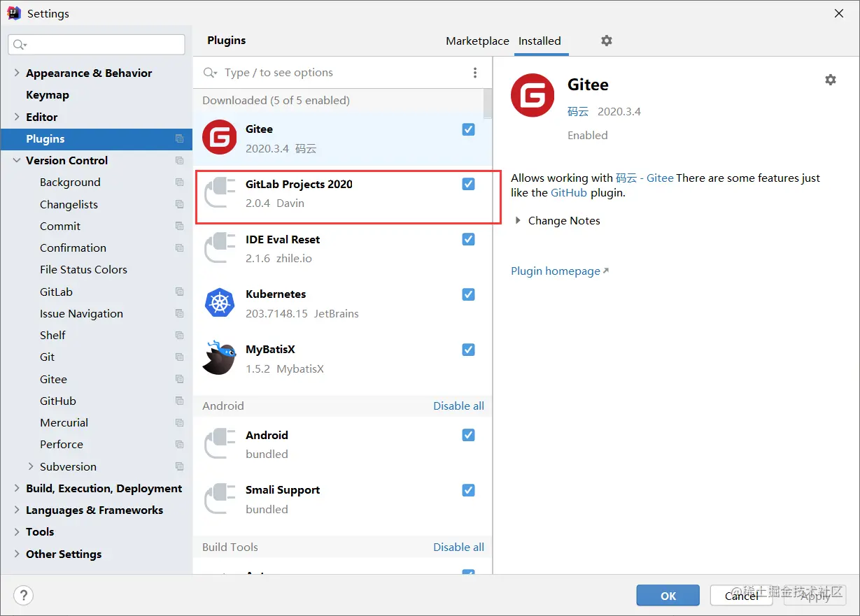Click the project-level icon beside Issue Navigation

[180, 313]
